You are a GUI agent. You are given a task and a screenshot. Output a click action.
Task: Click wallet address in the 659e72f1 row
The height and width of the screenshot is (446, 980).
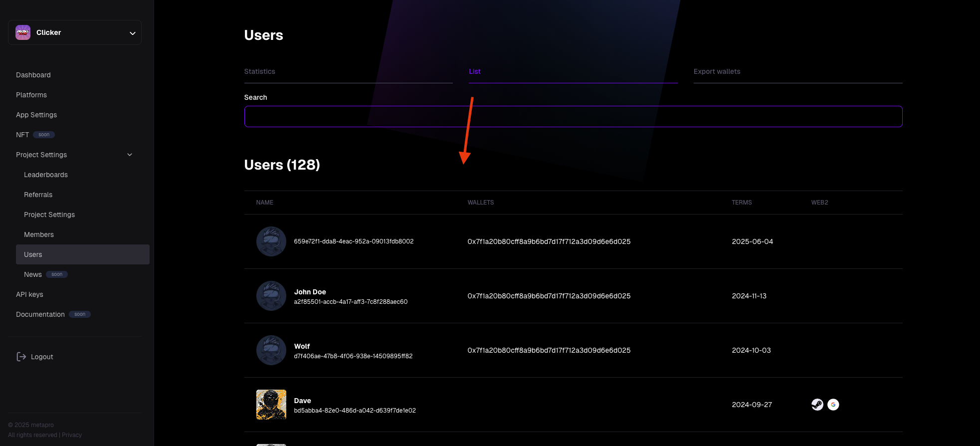[549, 241]
